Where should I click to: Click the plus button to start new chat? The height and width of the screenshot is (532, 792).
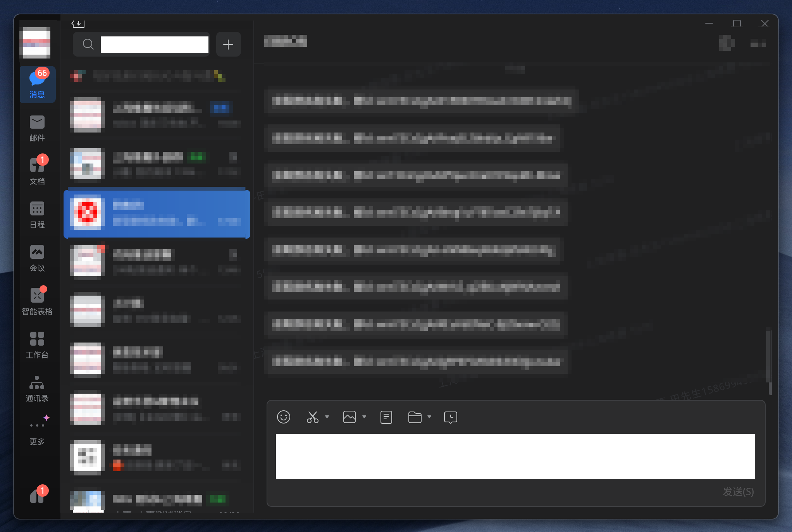pyautogui.click(x=228, y=44)
